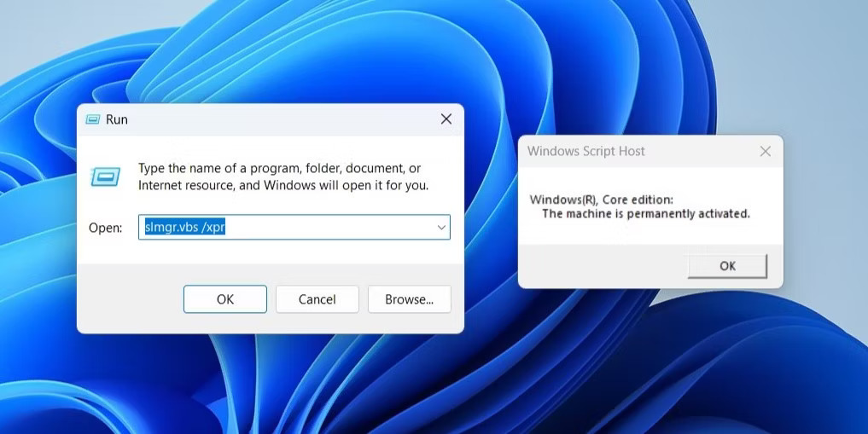
Task: Close the Windows Script Host dialog
Action: coord(765,151)
